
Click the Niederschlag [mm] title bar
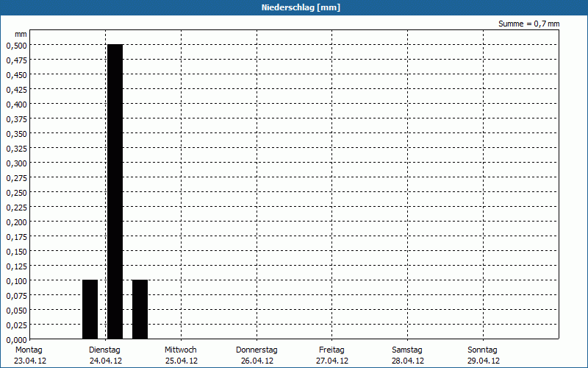[294, 7]
